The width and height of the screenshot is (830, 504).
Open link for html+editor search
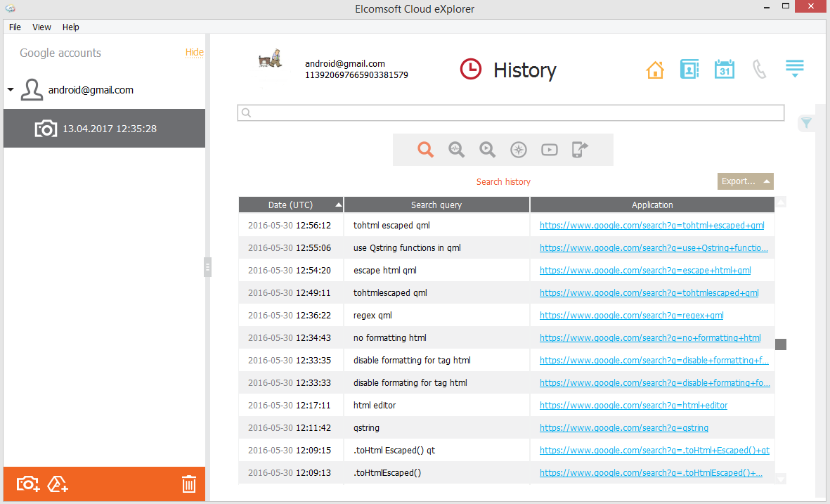coord(634,406)
